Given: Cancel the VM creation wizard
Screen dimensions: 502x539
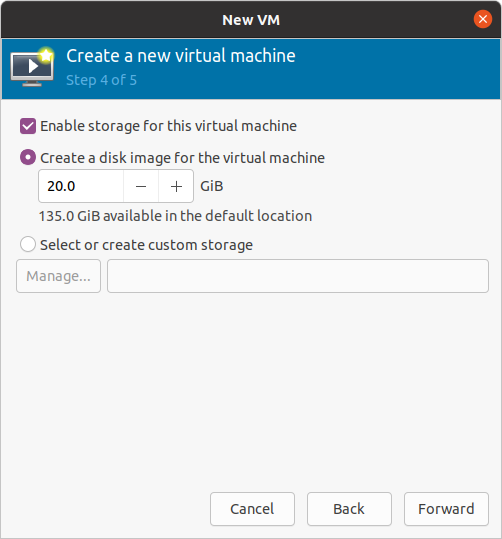Looking at the screenshot, I should pyautogui.click(x=252, y=509).
